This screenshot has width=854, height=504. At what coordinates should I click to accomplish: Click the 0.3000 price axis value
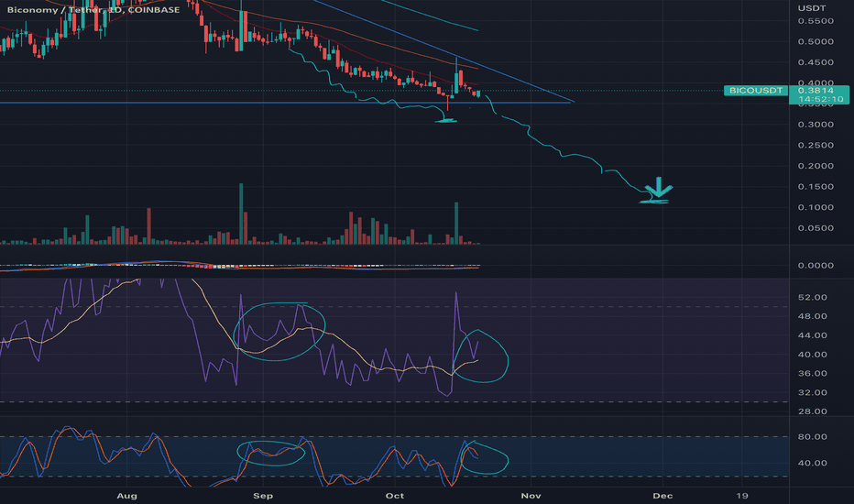[x=816, y=125]
